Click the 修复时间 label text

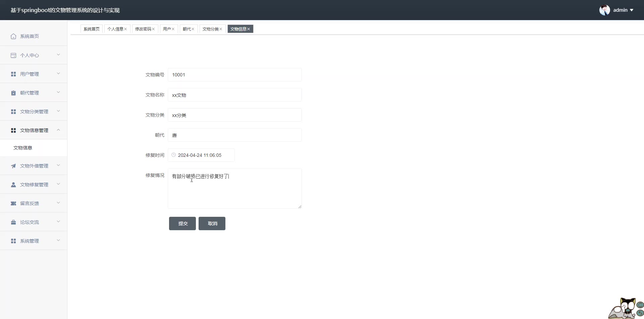pyautogui.click(x=155, y=155)
